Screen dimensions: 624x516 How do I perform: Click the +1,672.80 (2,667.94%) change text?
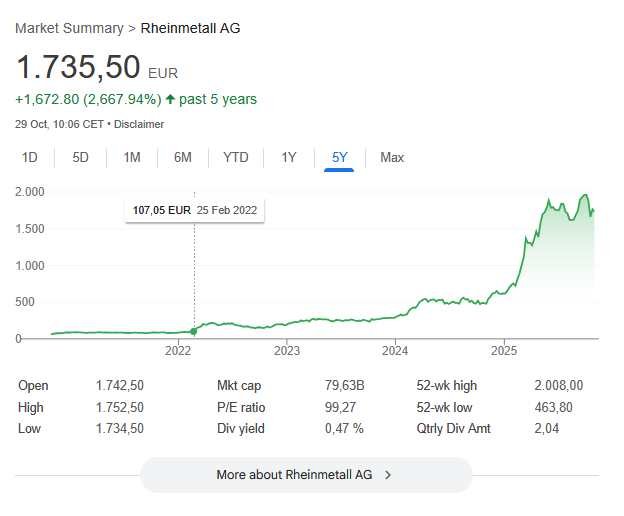[88, 99]
